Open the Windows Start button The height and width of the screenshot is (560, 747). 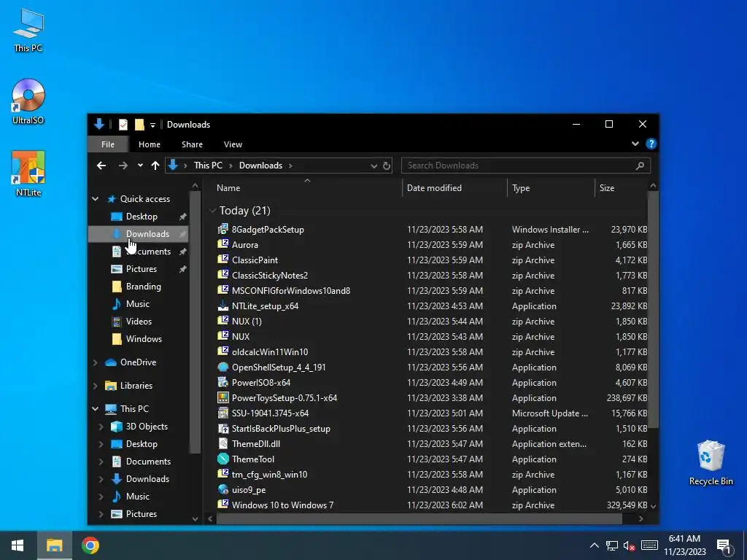(x=18, y=545)
